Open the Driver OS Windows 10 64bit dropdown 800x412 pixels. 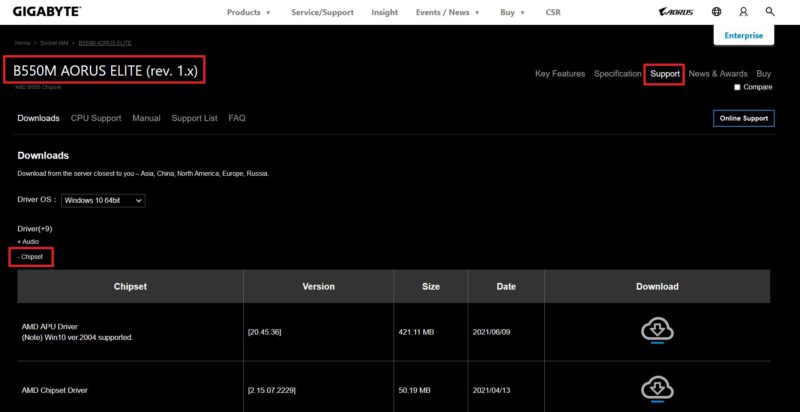[x=103, y=200]
